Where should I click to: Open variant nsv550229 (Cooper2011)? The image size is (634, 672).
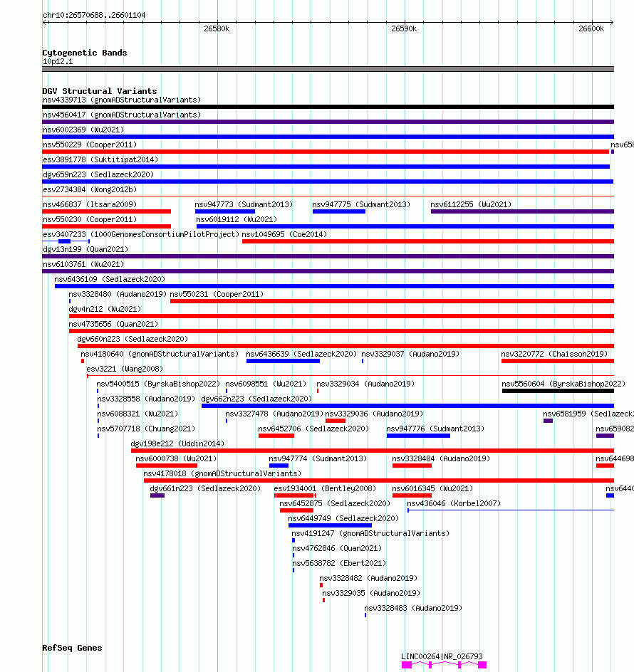(90, 145)
